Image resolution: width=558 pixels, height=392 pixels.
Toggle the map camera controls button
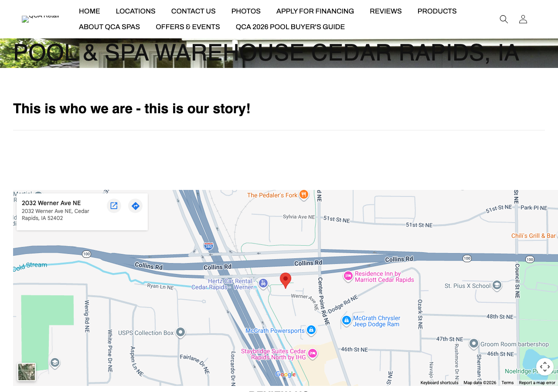point(545,367)
